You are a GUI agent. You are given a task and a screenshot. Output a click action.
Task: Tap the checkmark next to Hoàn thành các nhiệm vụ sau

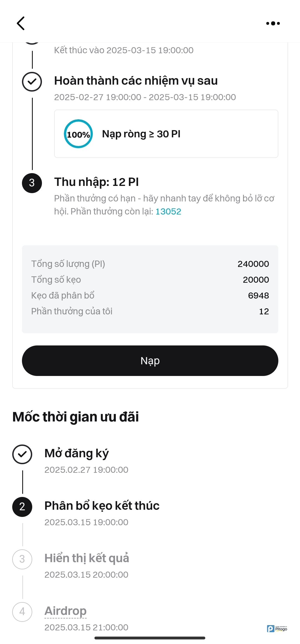pos(32,82)
